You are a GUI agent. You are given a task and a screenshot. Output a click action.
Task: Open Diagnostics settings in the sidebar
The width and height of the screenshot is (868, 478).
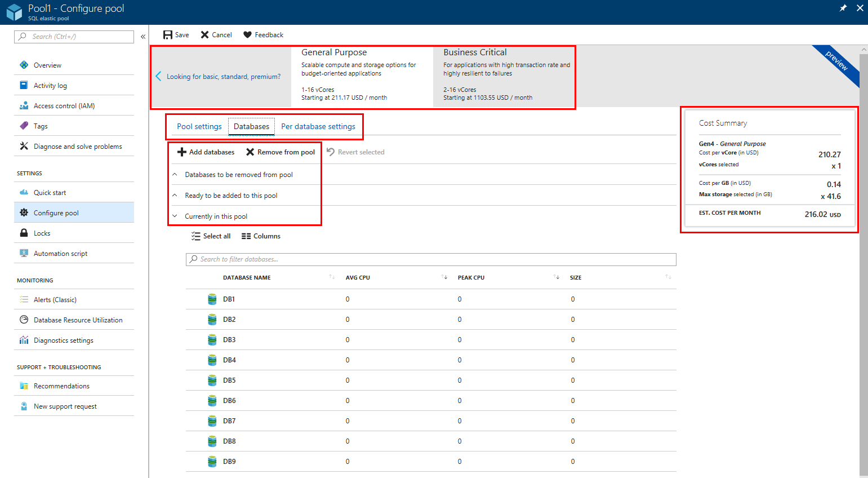pyautogui.click(x=74, y=340)
